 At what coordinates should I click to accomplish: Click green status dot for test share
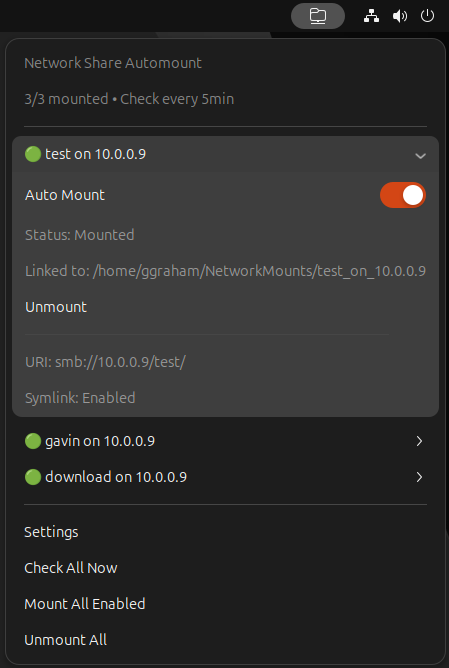click(x=33, y=154)
